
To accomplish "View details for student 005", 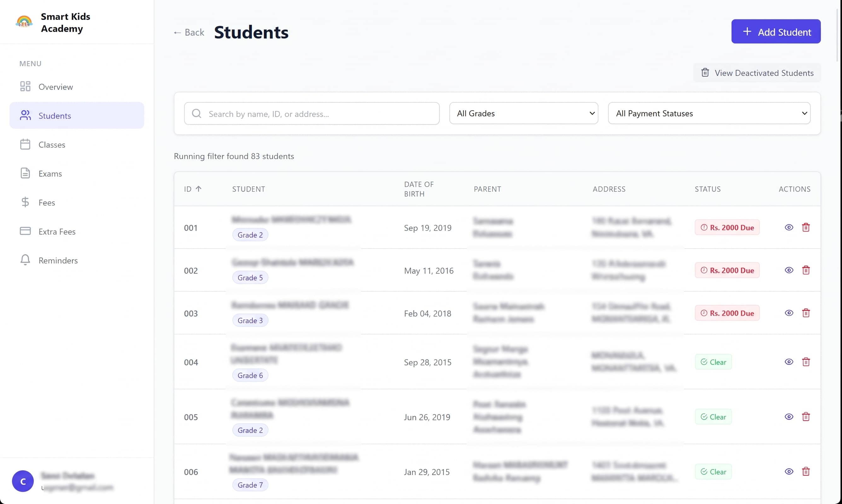I will 789,417.
